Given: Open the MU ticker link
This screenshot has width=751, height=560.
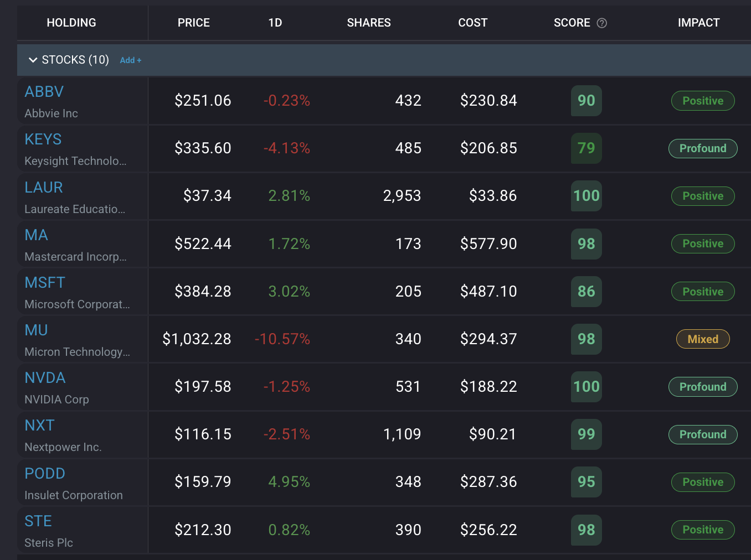Looking at the screenshot, I should tap(36, 330).
